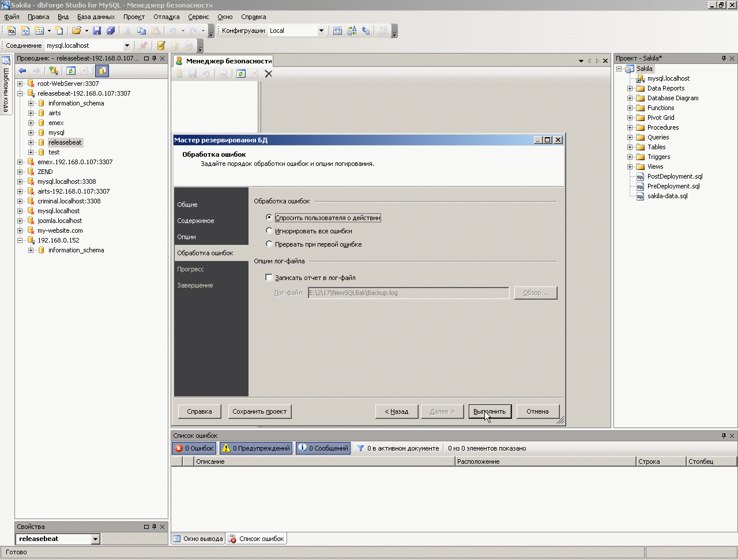Switch to the Список ошибок tab
The image size is (738, 560).
pos(257,539)
